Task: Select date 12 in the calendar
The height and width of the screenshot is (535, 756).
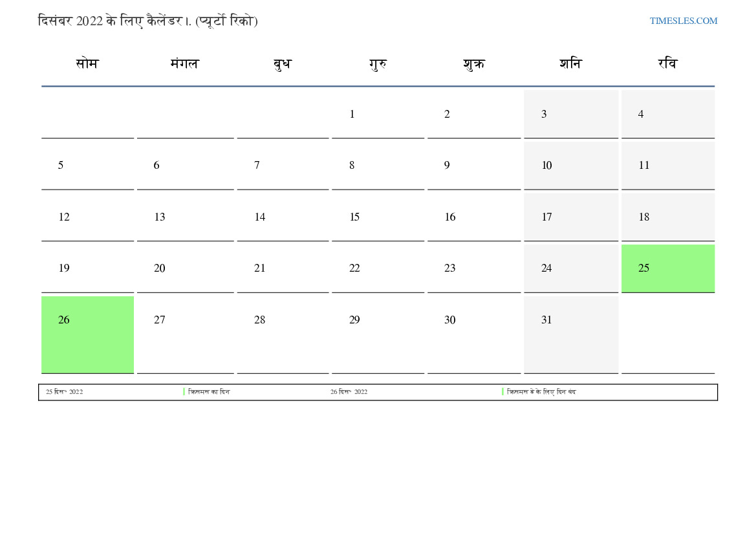Action: [87, 217]
